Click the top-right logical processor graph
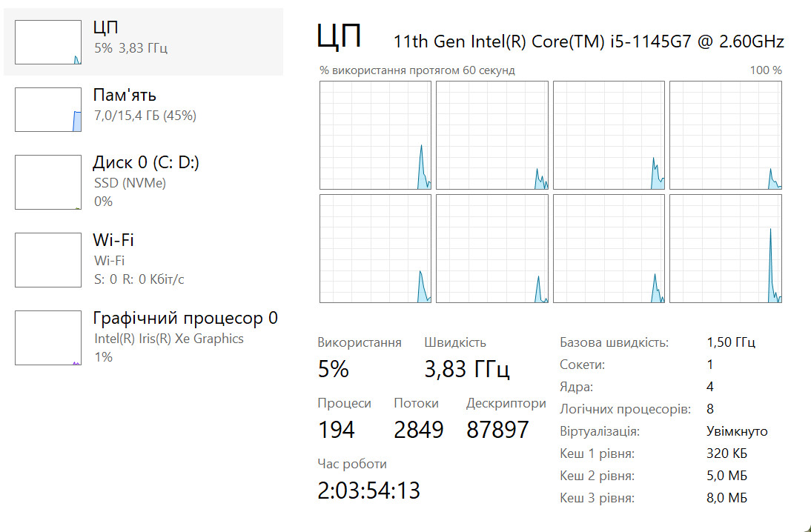This screenshot has width=811, height=532. coord(726,136)
